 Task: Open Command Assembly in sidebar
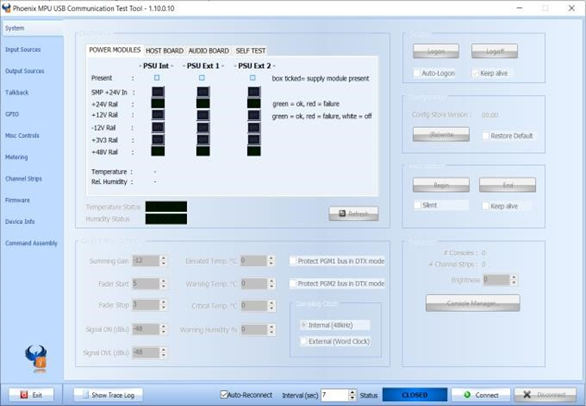(31, 243)
